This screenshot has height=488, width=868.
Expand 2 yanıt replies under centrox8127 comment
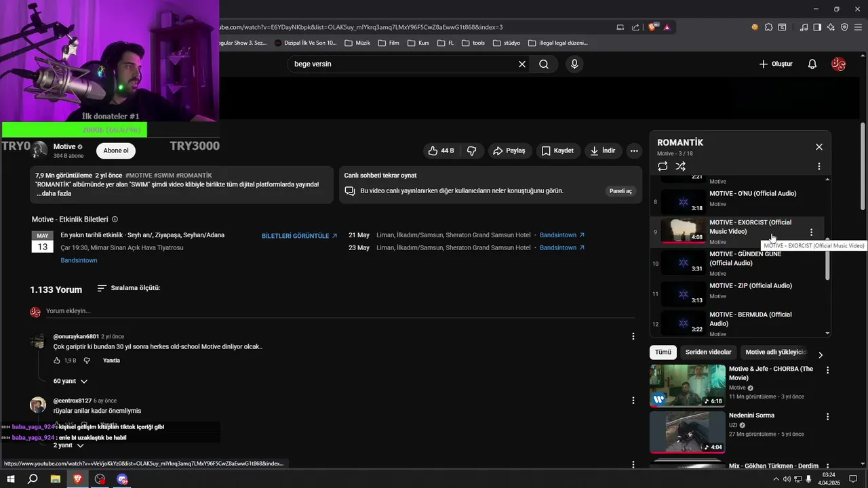click(x=68, y=445)
